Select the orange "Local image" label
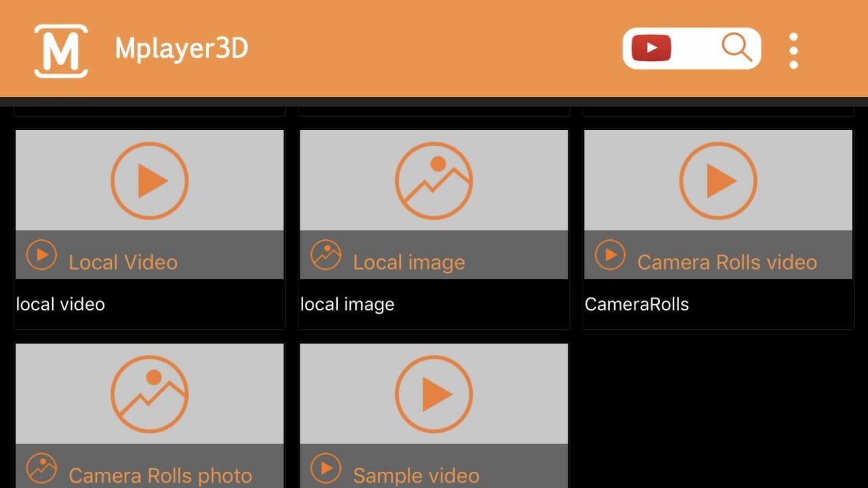The image size is (868, 488). [x=409, y=262]
